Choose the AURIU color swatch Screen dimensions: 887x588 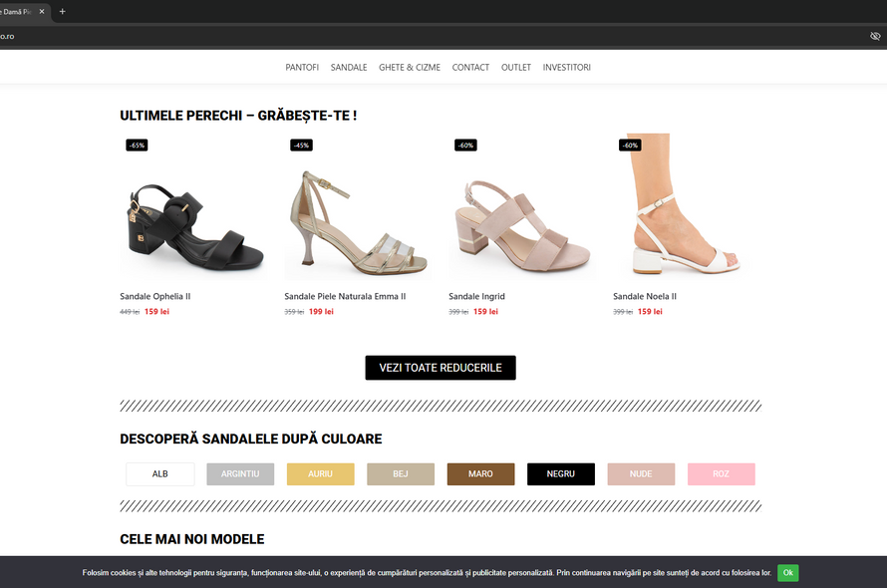tap(320, 474)
